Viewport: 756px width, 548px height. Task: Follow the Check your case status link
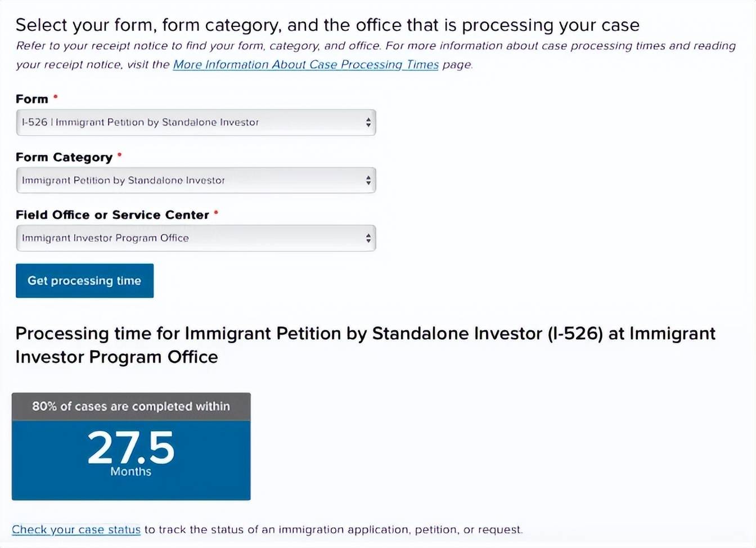coord(76,529)
